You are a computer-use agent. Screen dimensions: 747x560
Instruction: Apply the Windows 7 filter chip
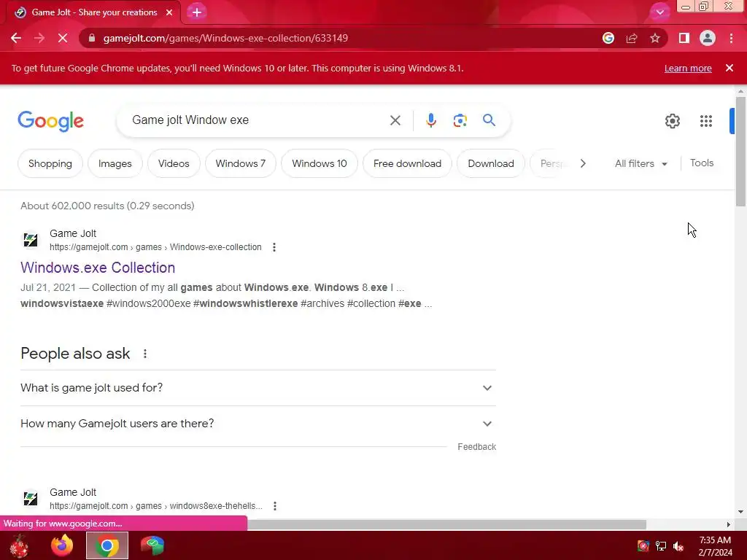(241, 163)
